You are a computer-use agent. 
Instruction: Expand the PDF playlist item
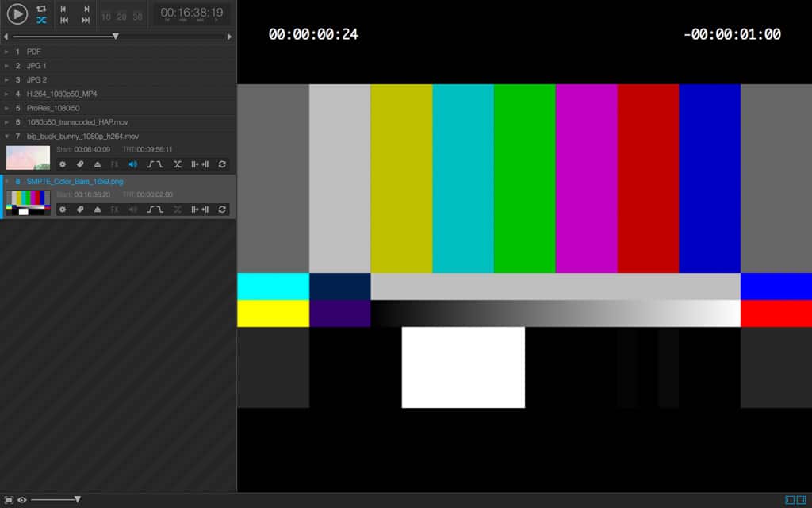(6, 52)
